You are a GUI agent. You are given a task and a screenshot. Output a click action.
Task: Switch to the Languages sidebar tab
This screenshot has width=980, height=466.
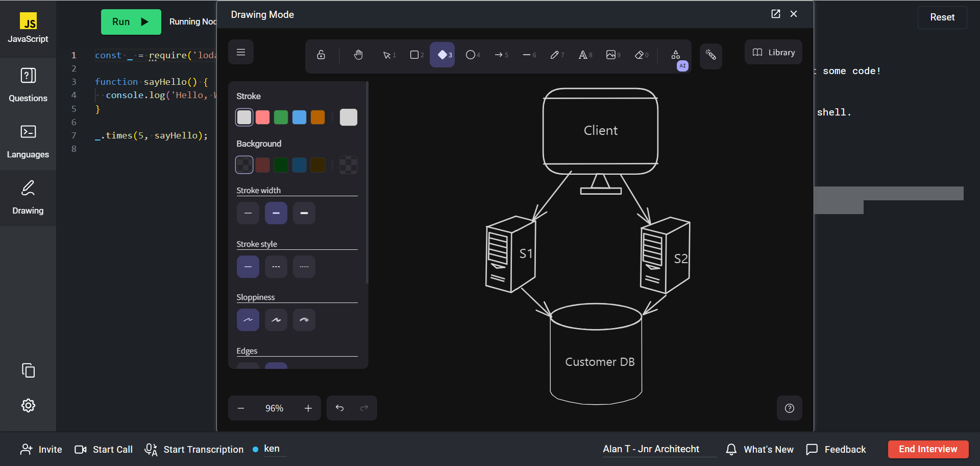[28, 141]
